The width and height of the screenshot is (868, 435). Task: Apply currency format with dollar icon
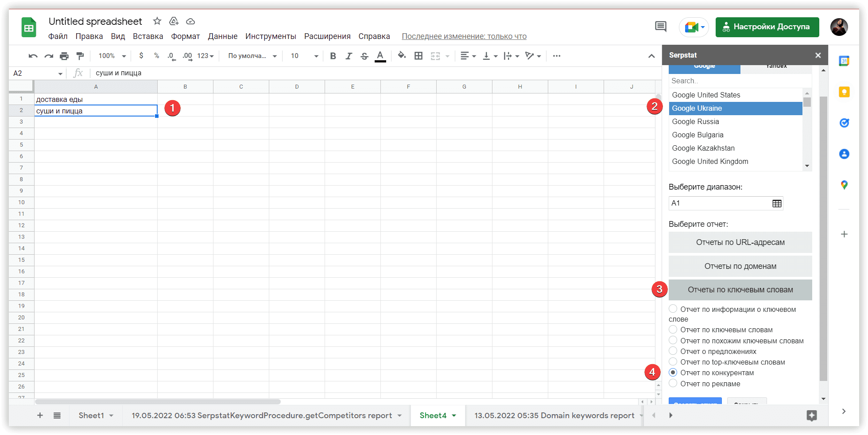141,56
